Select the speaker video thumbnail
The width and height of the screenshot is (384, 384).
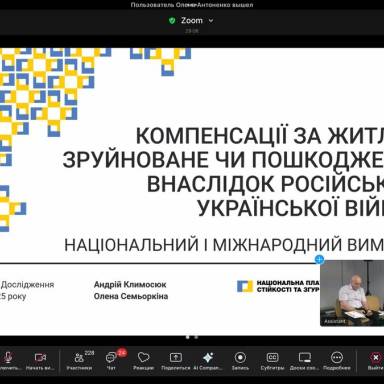[352, 293]
